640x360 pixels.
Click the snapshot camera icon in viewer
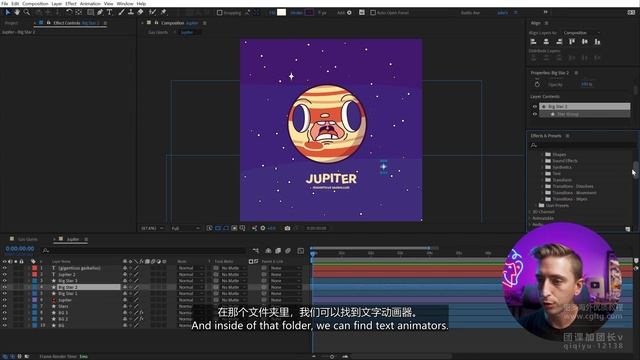coord(287,228)
